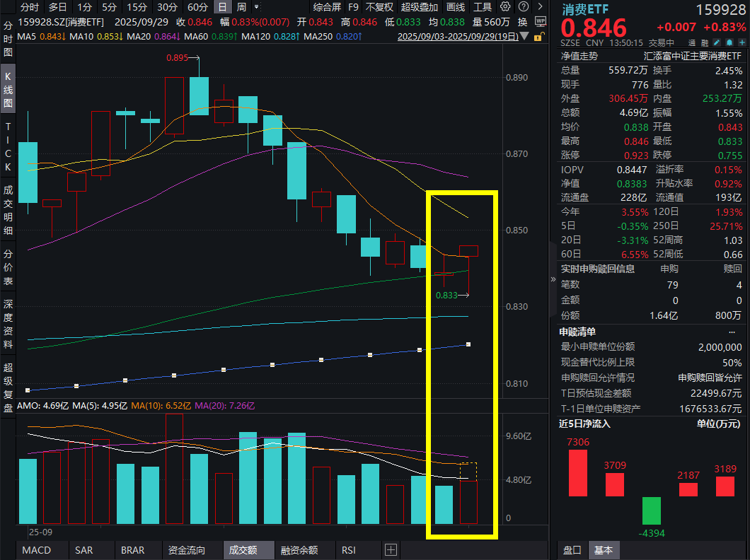Click the pencil edit icon beside the bell
Image resolution: width=750 pixels, height=560 pixels.
click(716, 42)
